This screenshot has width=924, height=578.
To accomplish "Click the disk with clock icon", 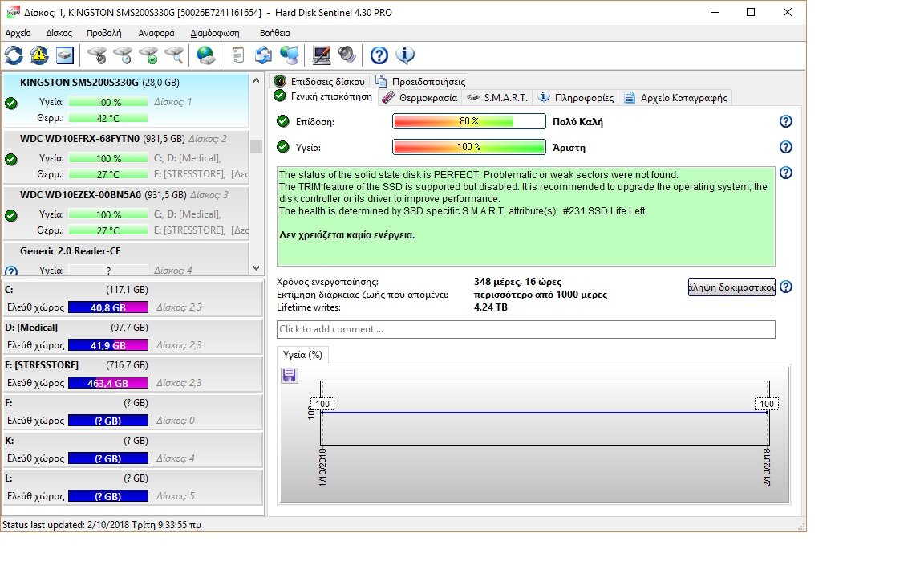I will coord(123,55).
